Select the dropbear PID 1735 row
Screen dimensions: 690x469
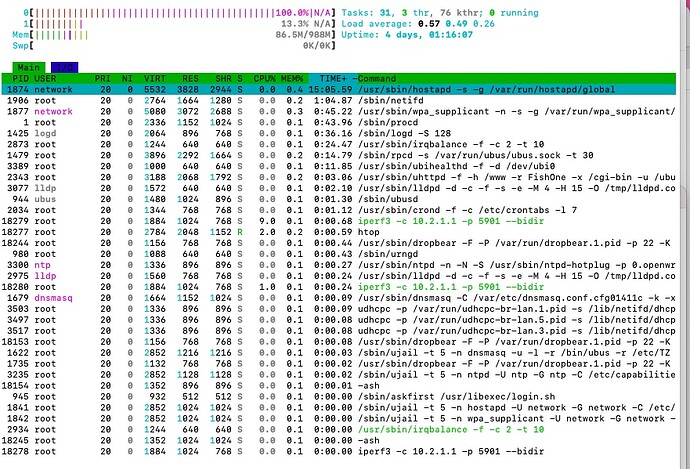coord(338,364)
